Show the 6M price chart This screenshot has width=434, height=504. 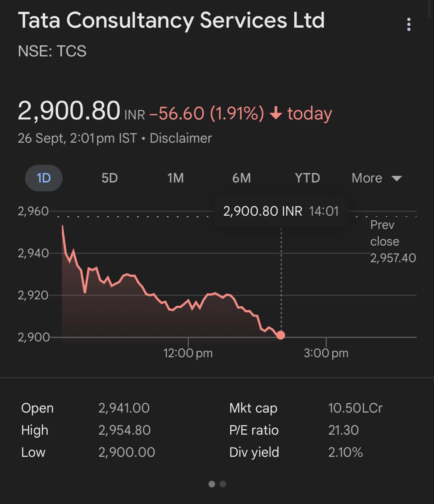pos(241,178)
